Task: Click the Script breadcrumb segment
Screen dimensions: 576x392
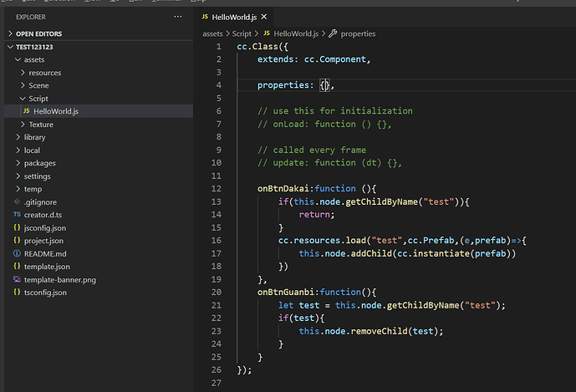Action: coord(242,33)
